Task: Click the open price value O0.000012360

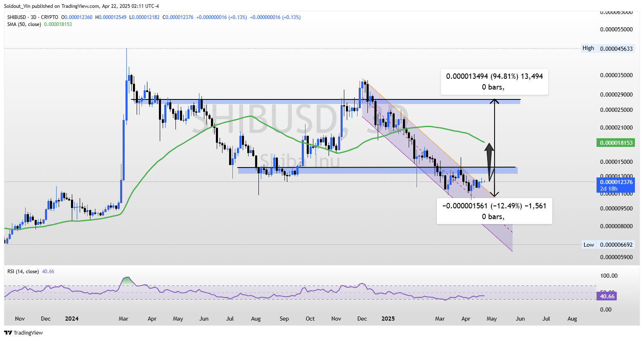Action: pos(77,17)
